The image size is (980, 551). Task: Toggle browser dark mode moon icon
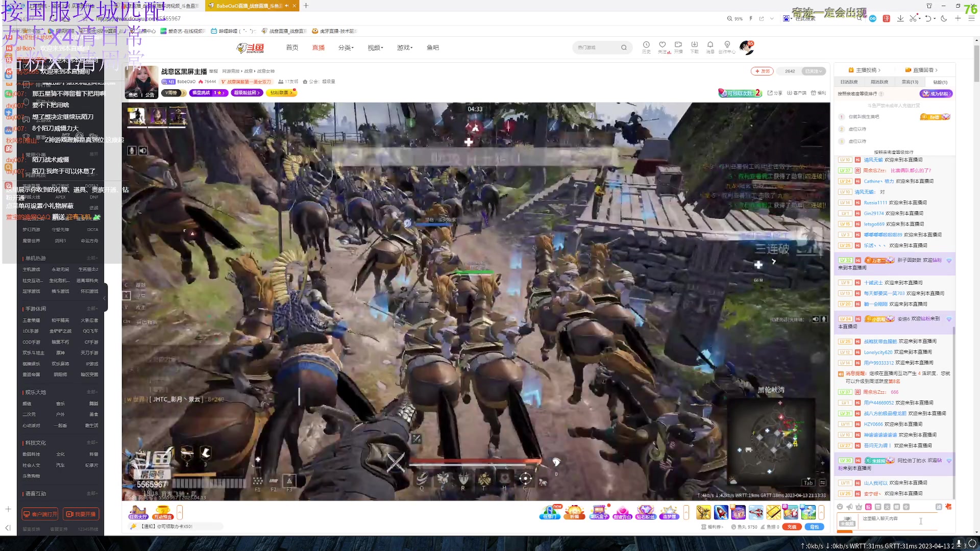[944, 18]
